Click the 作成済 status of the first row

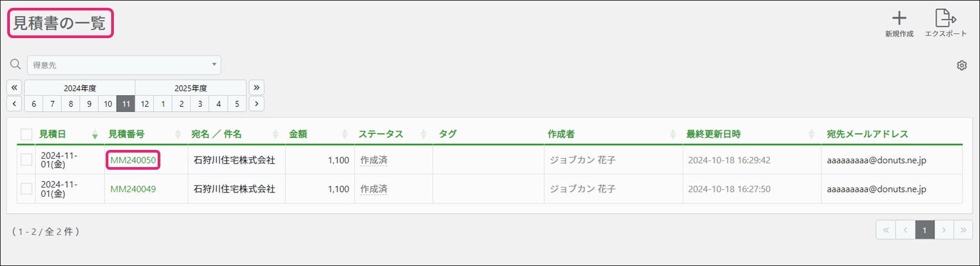pos(374,160)
